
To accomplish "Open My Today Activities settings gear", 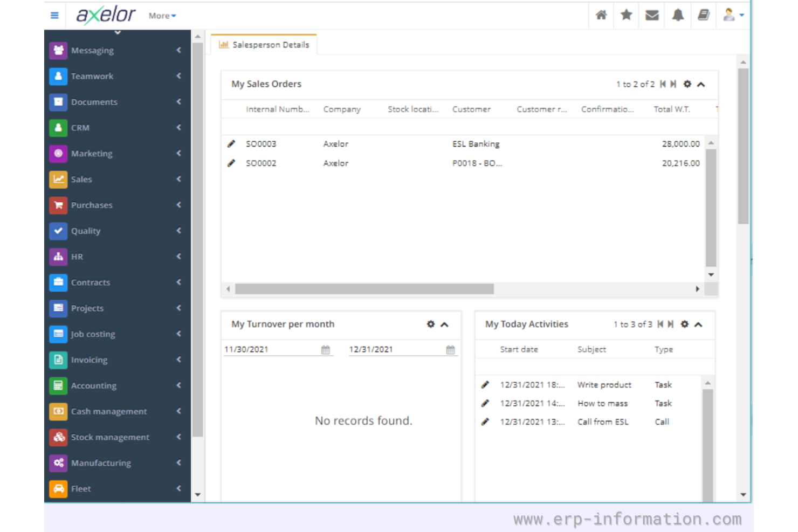I will point(684,324).
